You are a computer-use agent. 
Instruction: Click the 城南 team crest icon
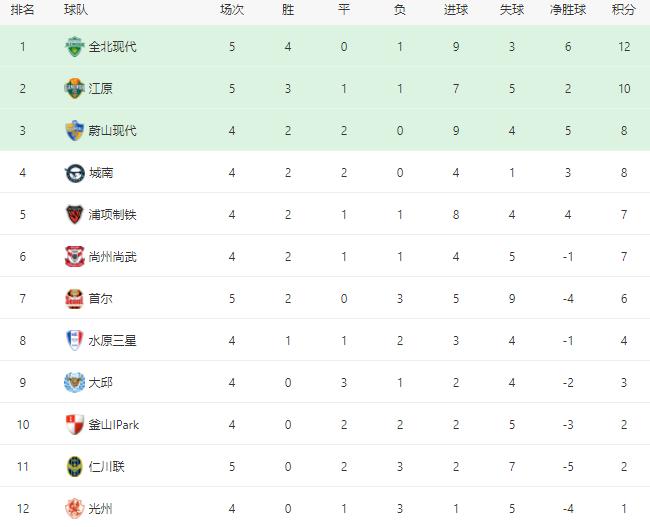click(75, 173)
